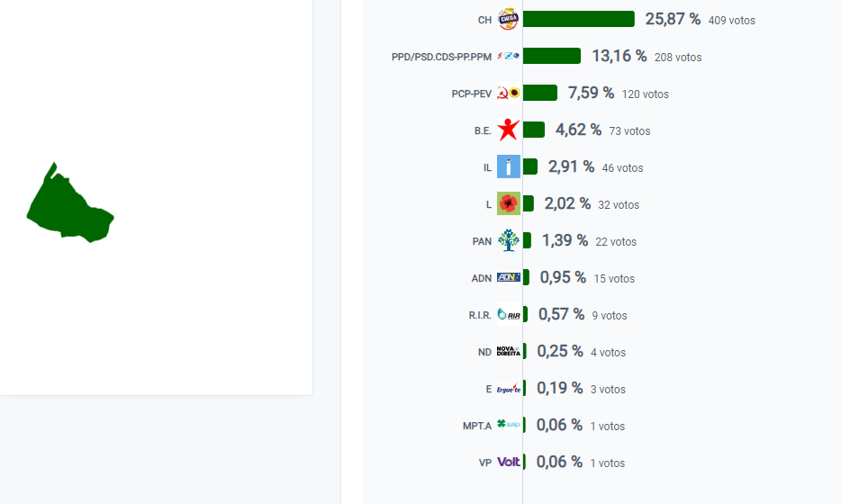Select the Livre red poppy logo
The width and height of the screenshot is (841, 504).
point(509,203)
